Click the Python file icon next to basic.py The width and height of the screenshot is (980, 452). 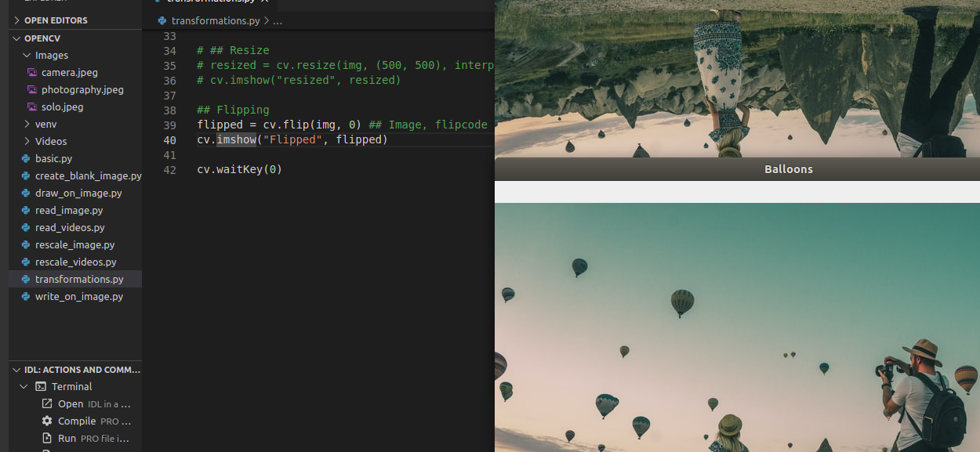coord(24,158)
